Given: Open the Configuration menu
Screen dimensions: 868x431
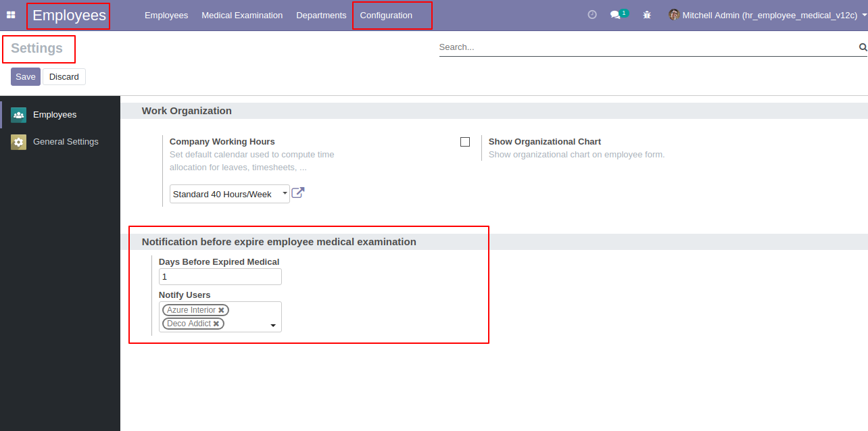Looking at the screenshot, I should 386,15.
